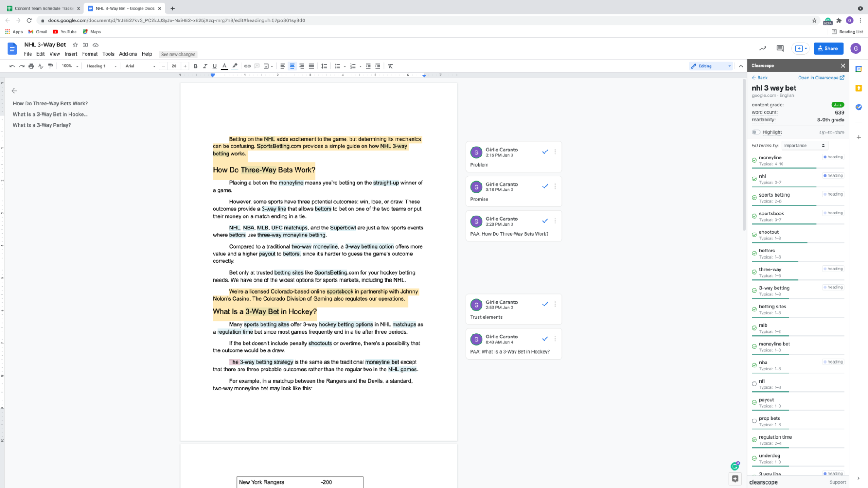
Task: Click the prop bets term unchecked circle
Action: pos(754,421)
